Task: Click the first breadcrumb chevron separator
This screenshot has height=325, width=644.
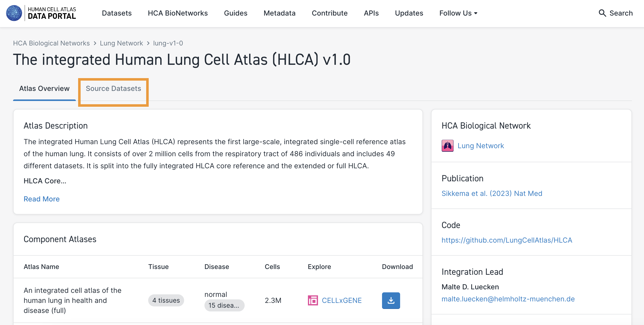Action: [x=95, y=43]
